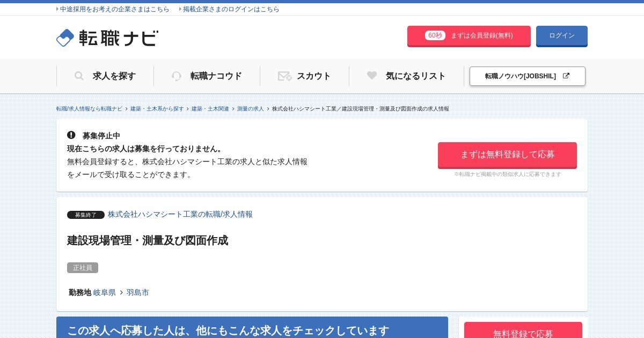The image size is (644, 338).
Task: Open 株式会社ハシマシート工業の転職/求人情報 link
Action: 180,214
